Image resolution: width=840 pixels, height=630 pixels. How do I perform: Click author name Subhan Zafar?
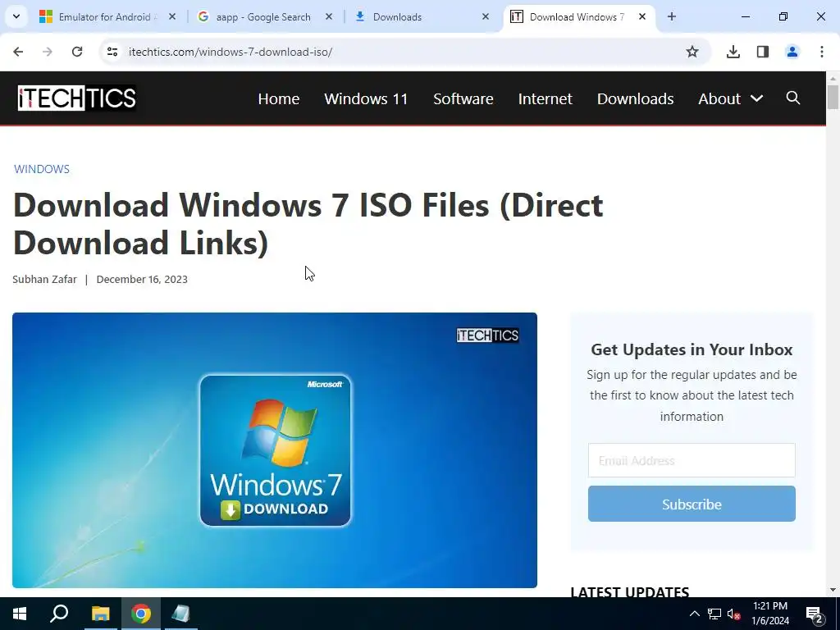(x=44, y=279)
